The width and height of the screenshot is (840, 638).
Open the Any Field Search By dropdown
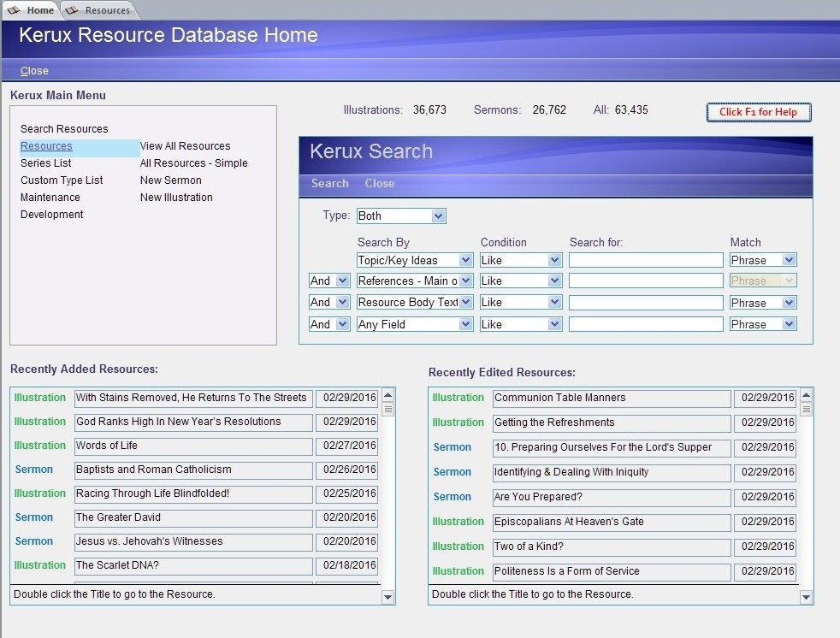465,324
